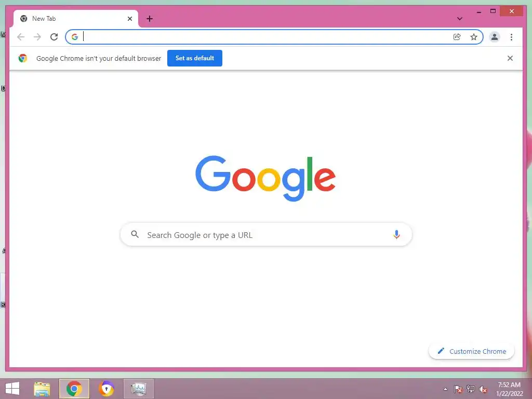Click the network tray icon
Screen dimensions: 532x399
click(471, 389)
